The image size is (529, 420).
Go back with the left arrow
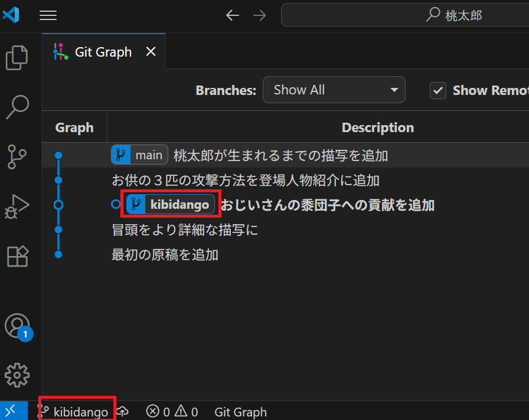pos(233,15)
